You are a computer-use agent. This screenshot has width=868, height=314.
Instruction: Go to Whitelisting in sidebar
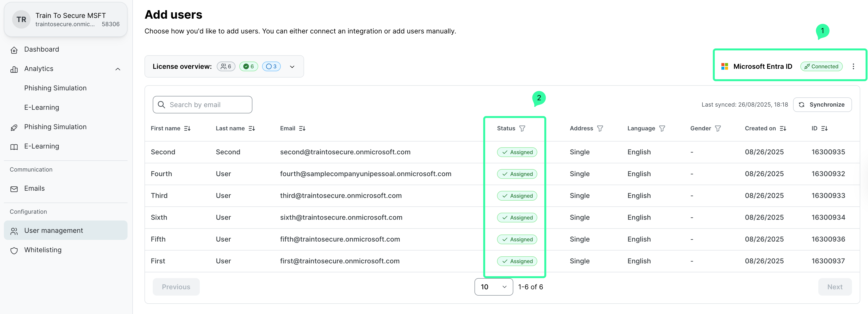[x=43, y=250]
